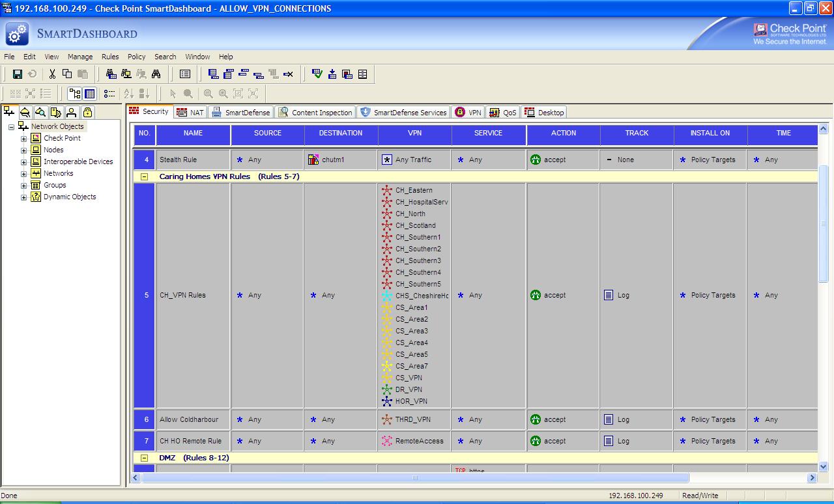Expand the Check Point tree node
The width and height of the screenshot is (834, 504).
click(x=24, y=139)
